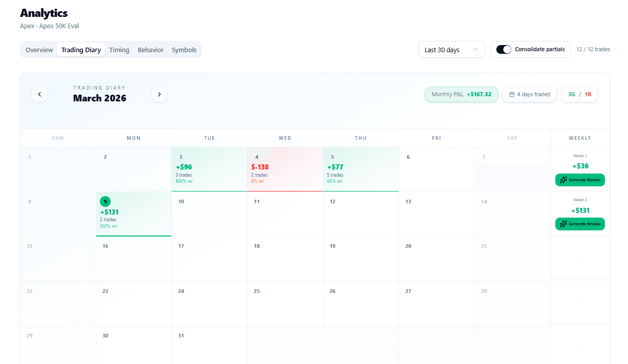Select today's highlighted date circle 9
Image resolution: width=628 pixels, height=364 pixels.
point(105,201)
